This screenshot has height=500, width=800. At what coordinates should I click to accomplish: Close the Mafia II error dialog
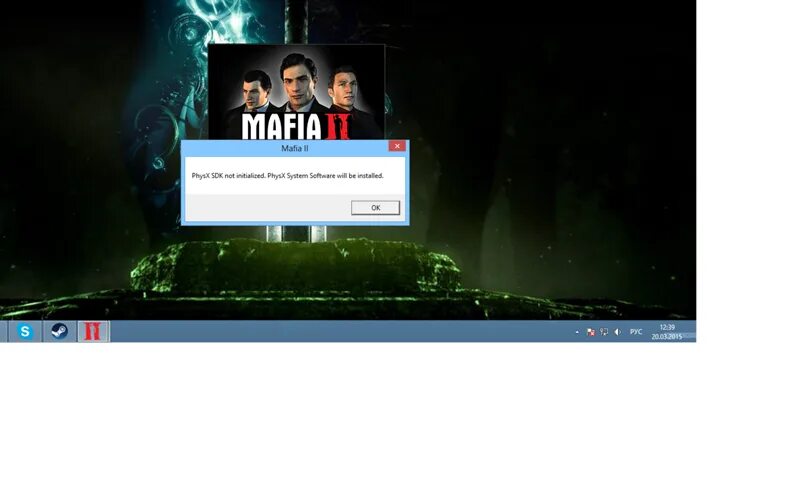tap(397, 146)
